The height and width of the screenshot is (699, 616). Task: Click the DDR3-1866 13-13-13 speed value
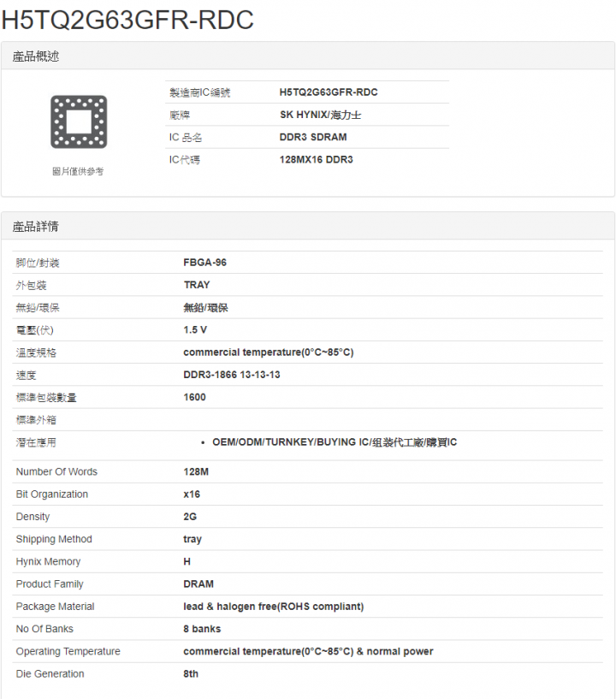tap(232, 375)
